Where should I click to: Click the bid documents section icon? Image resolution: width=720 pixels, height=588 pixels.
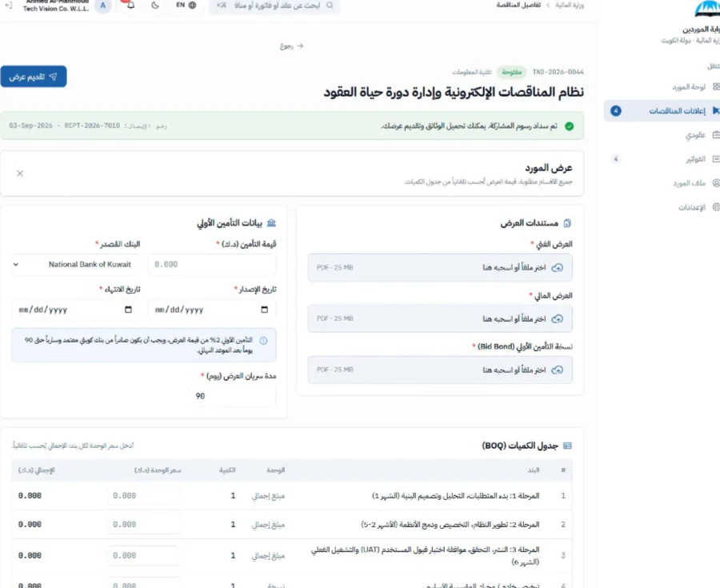click(567, 223)
